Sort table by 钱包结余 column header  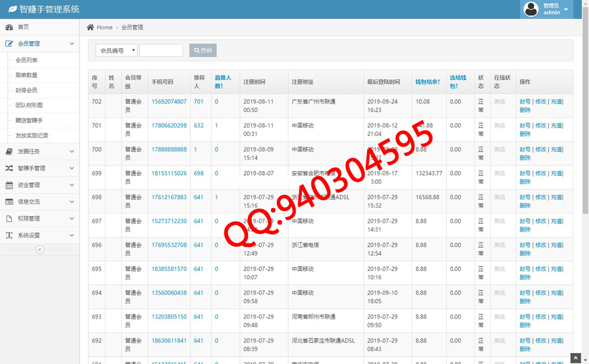(428, 82)
